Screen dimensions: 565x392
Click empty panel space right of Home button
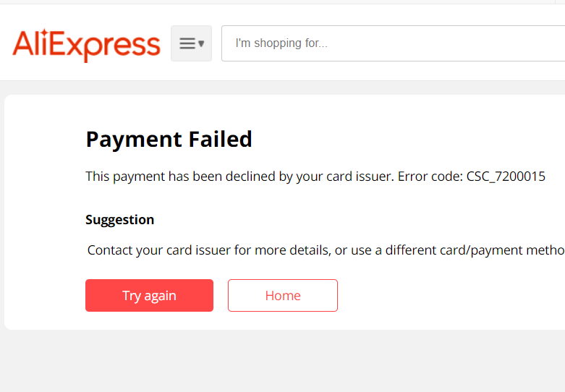tap(451, 295)
